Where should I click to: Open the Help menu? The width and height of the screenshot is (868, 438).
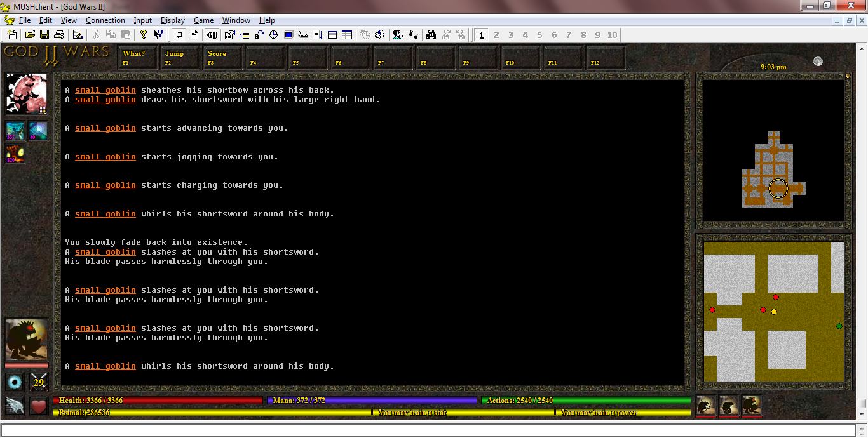pos(268,20)
